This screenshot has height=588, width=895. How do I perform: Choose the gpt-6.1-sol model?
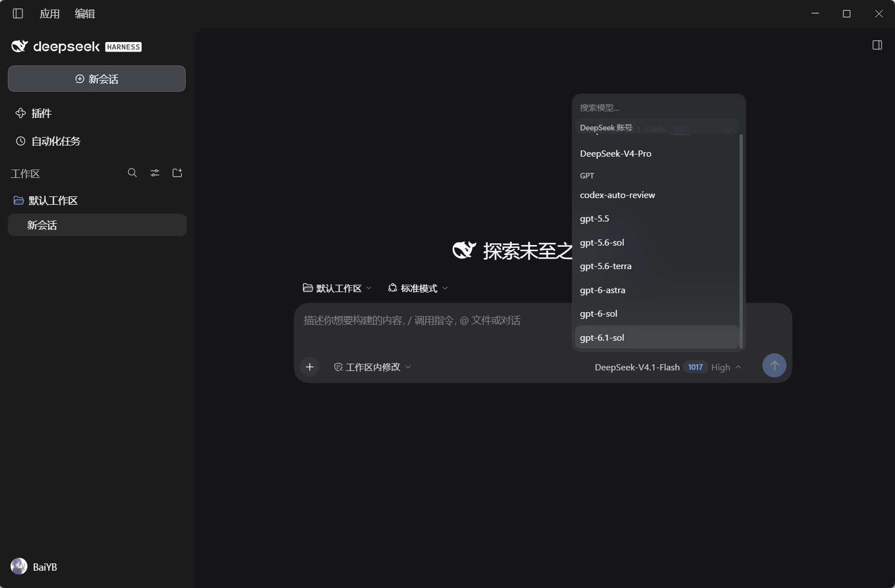coord(657,337)
